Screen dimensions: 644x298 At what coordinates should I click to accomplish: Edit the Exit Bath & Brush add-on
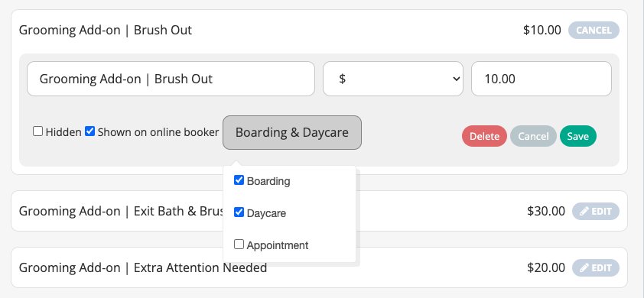(596, 212)
